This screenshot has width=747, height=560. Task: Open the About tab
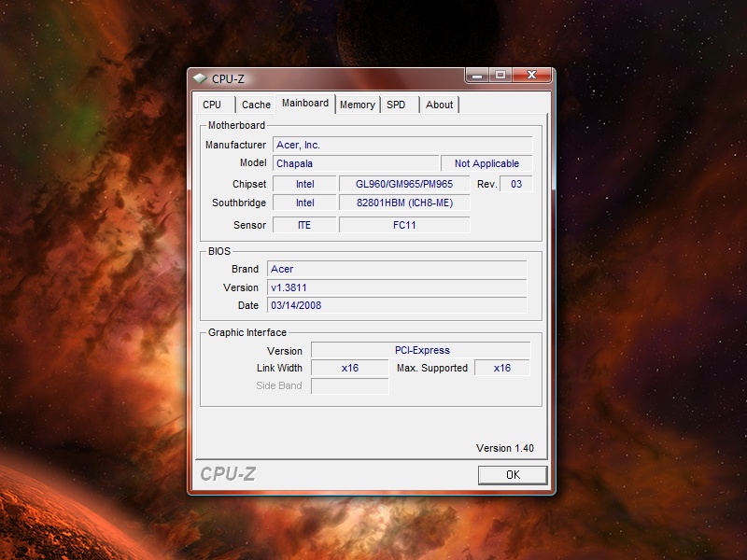click(x=439, y=105)
